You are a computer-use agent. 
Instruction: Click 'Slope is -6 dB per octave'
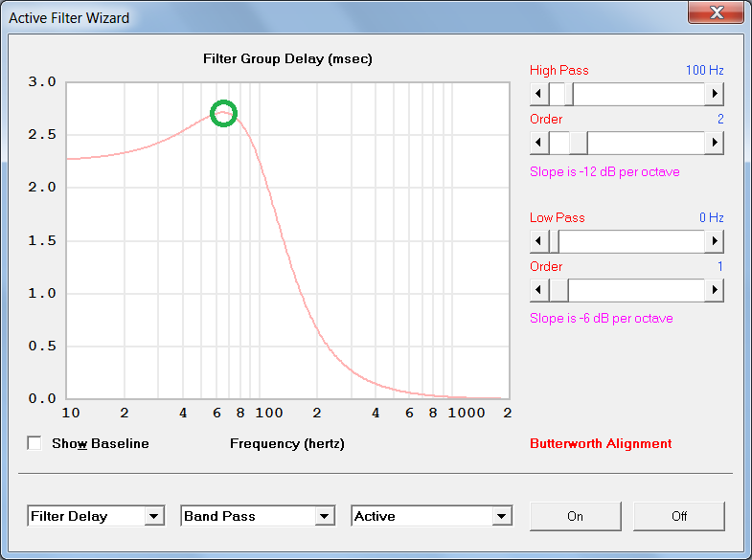click(x=601, y=318)
